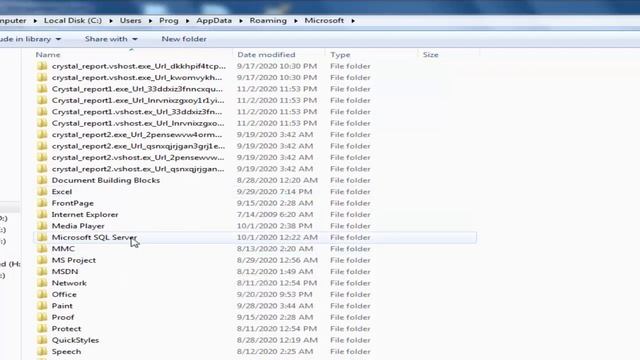Select the Paint folder icon

(x=42, y=306)
